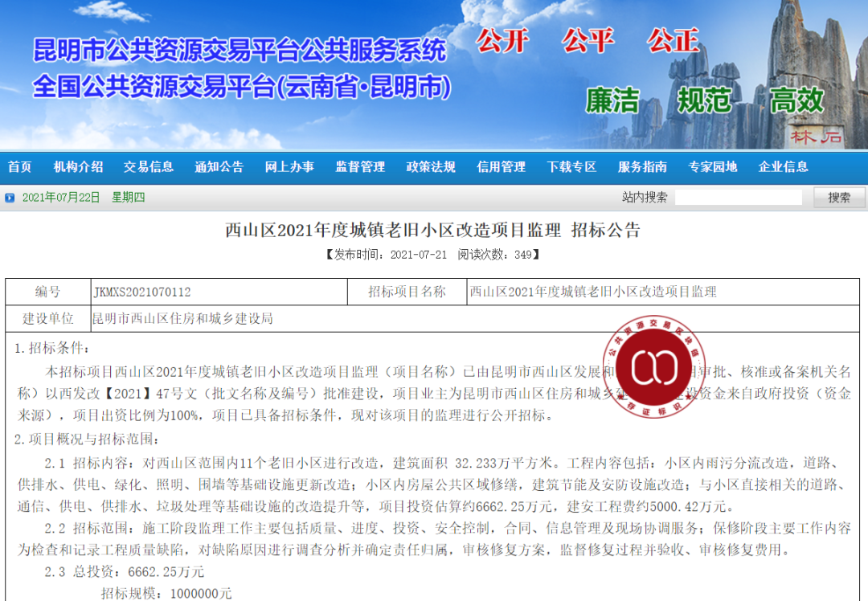Click the heading 2.项目概况与招标范围：
The height and width of the screenshot is (601, 868).
(x=87, y=440)
